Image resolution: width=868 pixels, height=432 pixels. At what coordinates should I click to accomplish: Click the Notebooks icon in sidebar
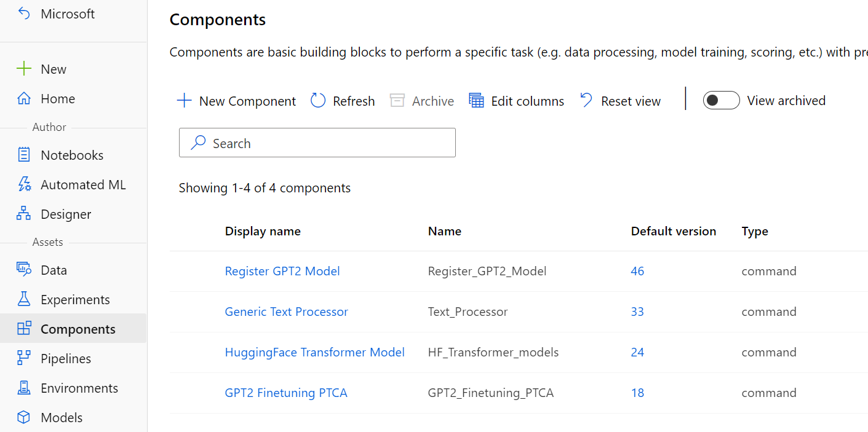coord(23,155)
